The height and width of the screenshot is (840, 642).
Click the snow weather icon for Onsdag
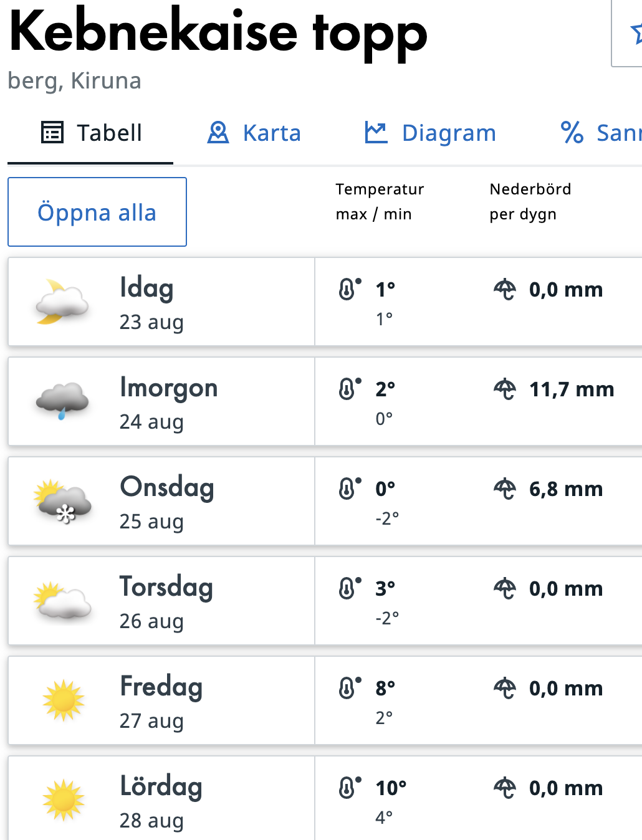62,501
